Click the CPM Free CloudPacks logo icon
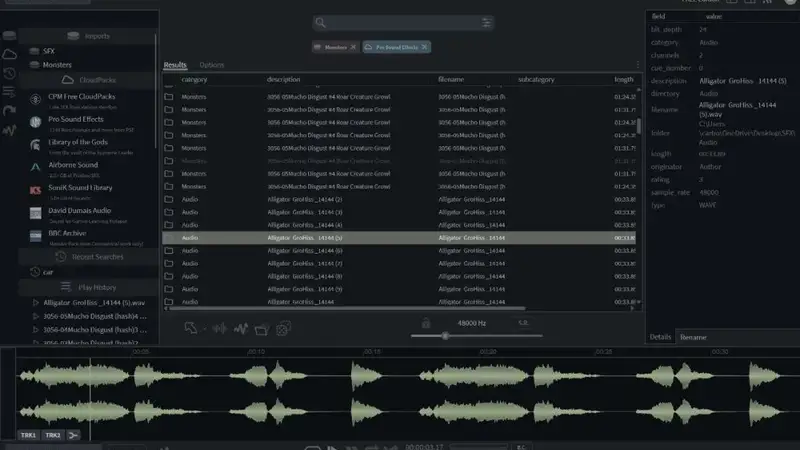Screen dimensions: 800x450 click(35, 99)
